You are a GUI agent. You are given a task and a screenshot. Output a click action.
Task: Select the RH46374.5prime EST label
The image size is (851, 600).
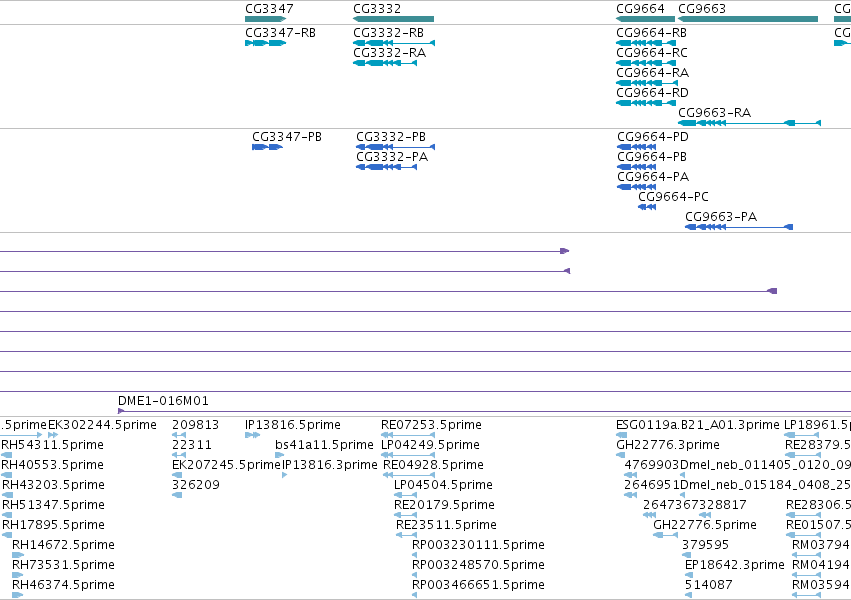[x=63, y=585]
